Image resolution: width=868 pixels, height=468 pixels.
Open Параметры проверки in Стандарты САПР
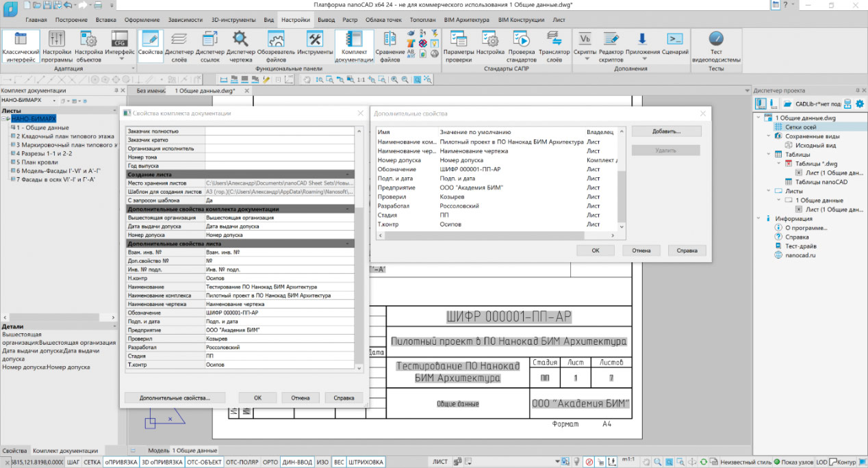point(459,47)
